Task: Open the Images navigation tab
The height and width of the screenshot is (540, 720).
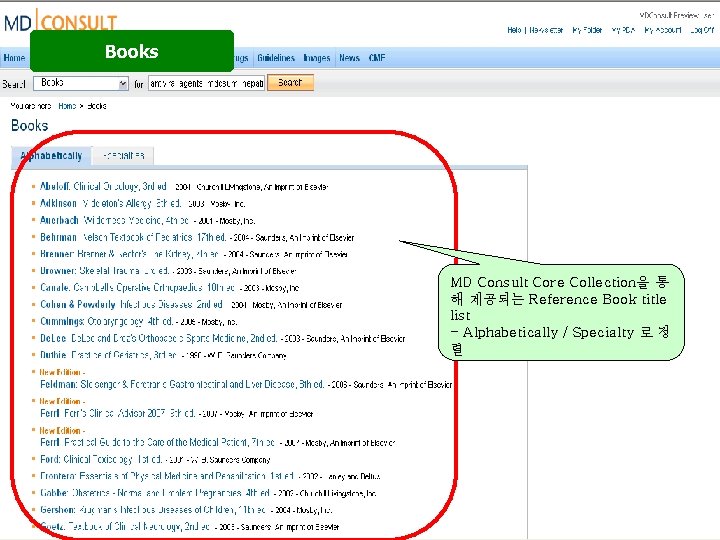Action: pos(317,58)
